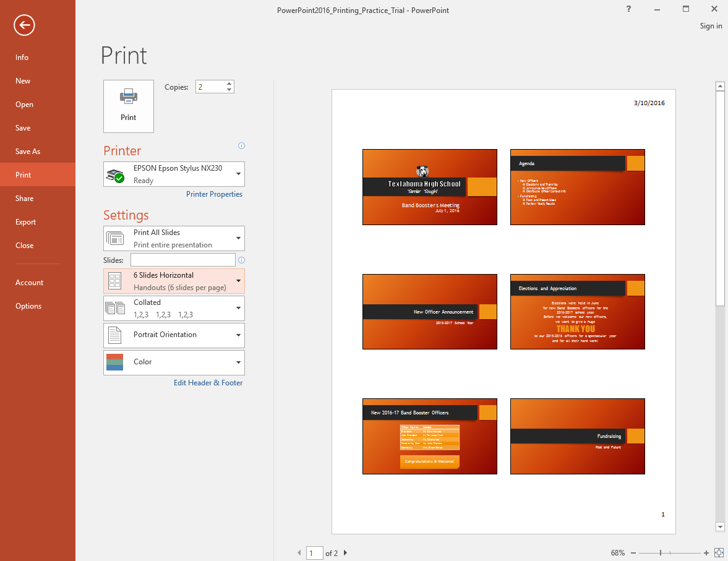Click inside the Slides range input field
The height and width of the screenshot is (561, 728).
pyautogui.click(x=182, y=260)
